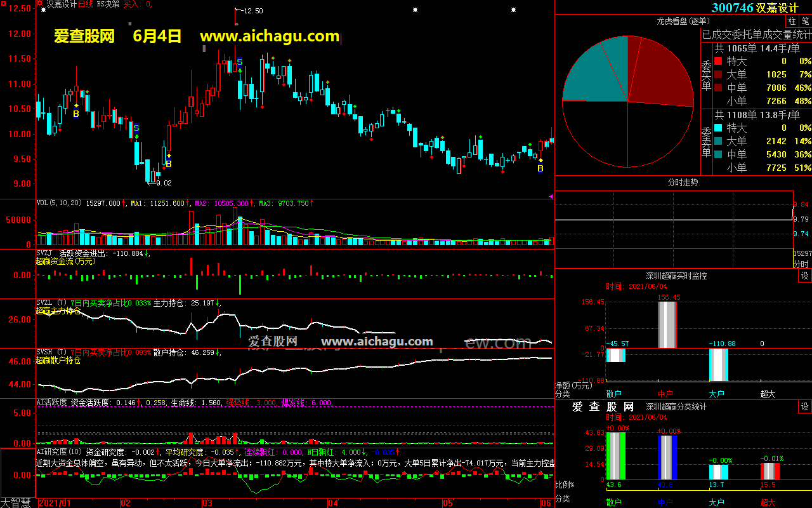Viewport: 812px width, 508px height.
Task: Click the 300746 汉嘉设计 stock title
Action: point(754,8)
